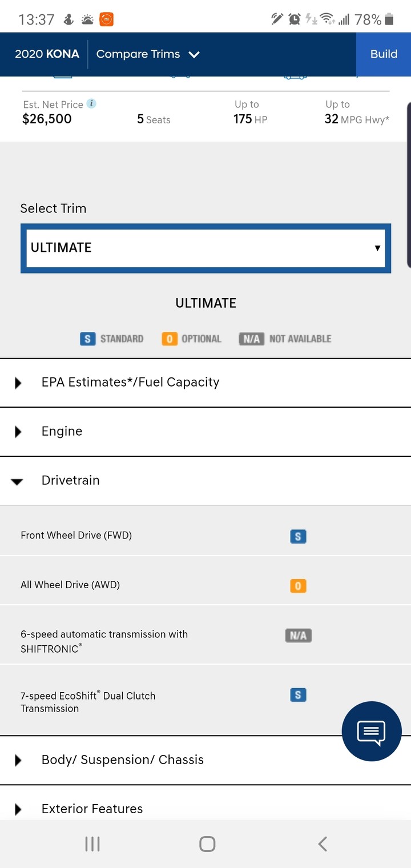Tap the gray N/A legend icon

(x=251, y=339)
